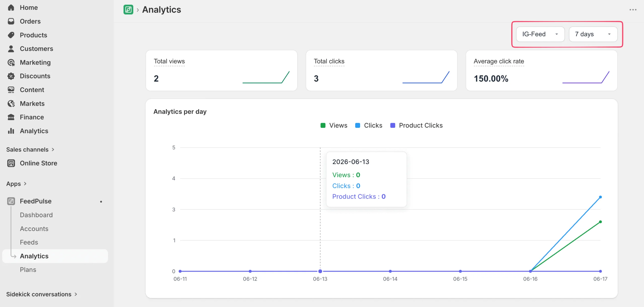Click the 06-16 data point on chart
Image resolution: width=644 pixels, height=307 pixels.
point(530,271)
